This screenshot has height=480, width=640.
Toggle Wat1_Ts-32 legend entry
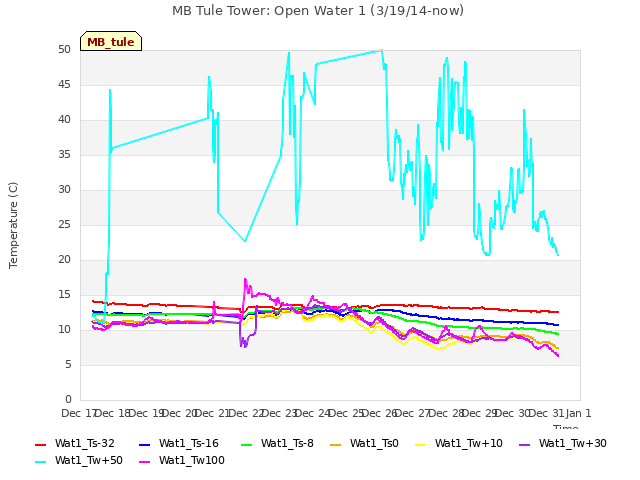(75, 443)
